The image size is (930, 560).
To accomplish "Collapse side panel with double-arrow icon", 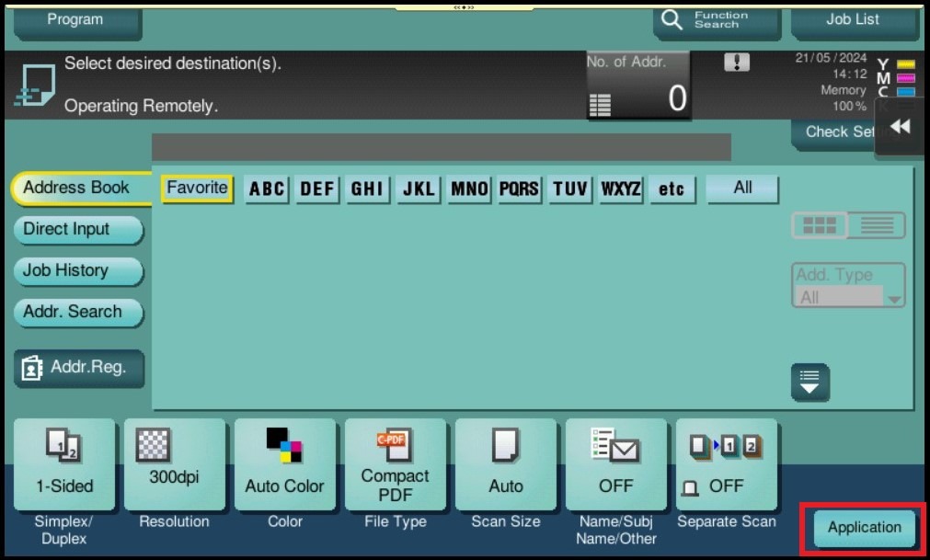I will [901, 127].
